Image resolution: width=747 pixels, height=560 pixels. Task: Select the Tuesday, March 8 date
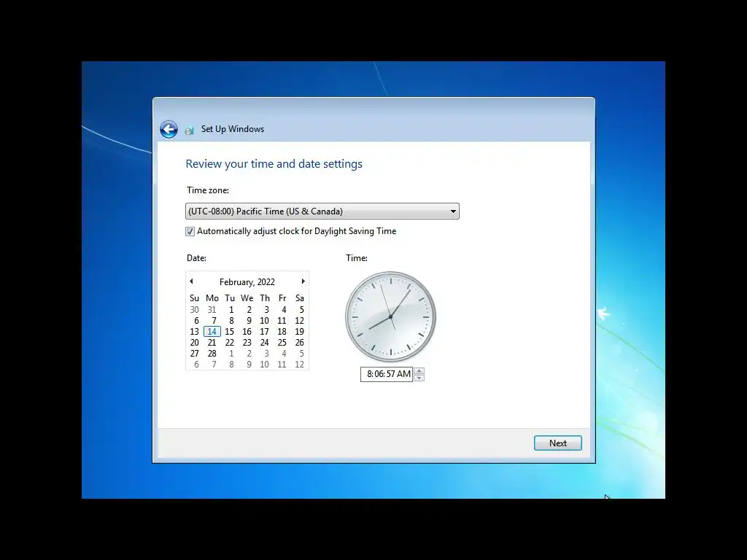[231, 365]
